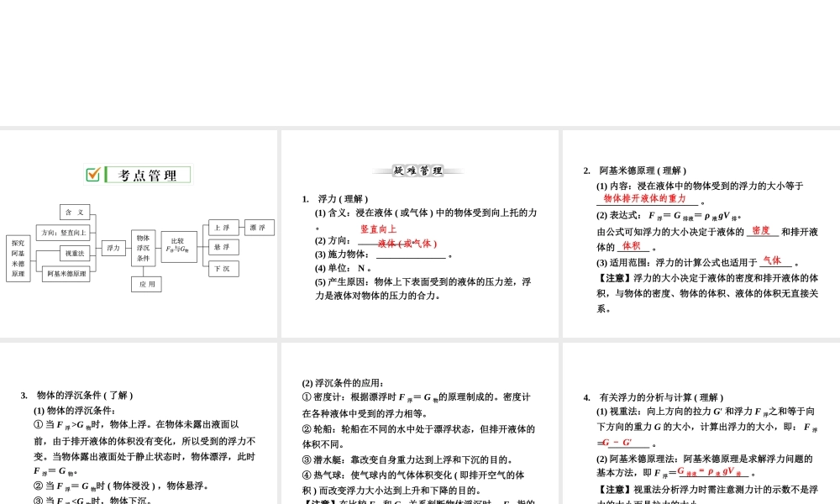Click the red formula G − G′
The width and height of the screenshot is (840, 504).
pyautogui.click(x=617, y=443)
